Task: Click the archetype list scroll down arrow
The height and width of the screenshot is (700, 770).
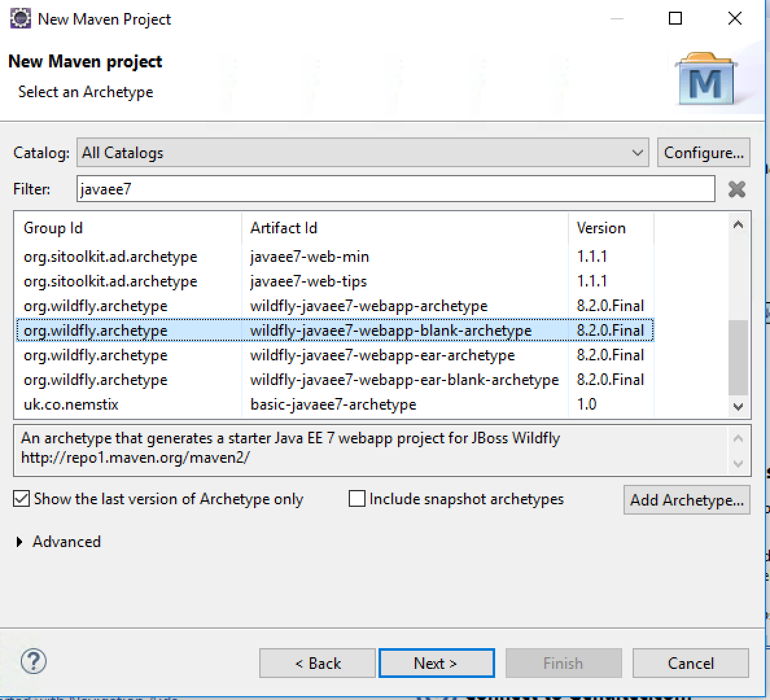Action: [x=738, y=406]
